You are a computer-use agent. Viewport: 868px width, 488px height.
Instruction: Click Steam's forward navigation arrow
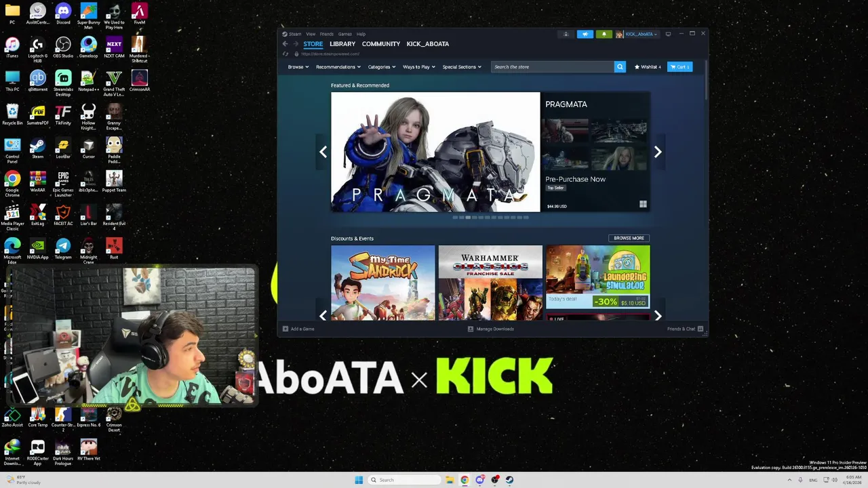[x=295, y=44]
